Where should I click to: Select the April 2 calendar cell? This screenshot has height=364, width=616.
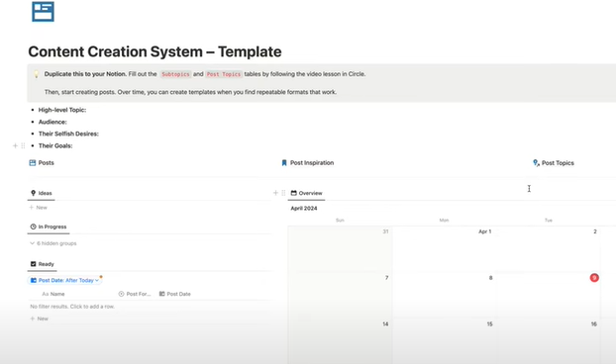pos(548,249)
